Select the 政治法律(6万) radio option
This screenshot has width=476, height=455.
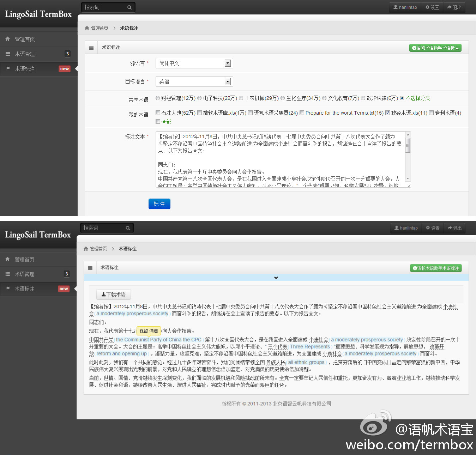click(363, 98)
